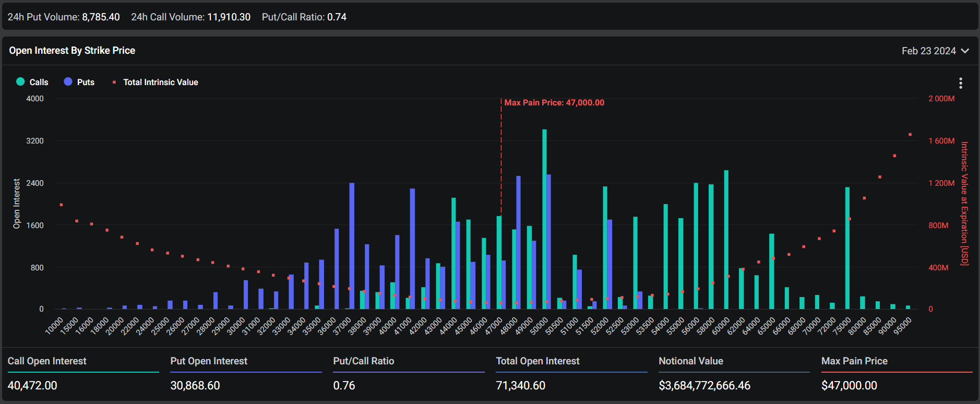Select the tallest call bar at strike 50000

(544, 219)
